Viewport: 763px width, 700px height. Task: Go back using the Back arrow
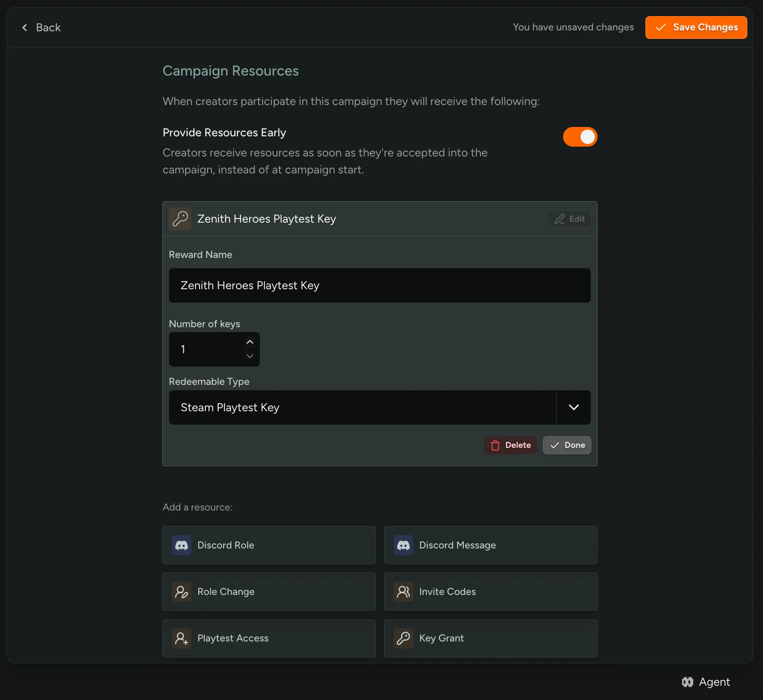(x=41, y=27)
